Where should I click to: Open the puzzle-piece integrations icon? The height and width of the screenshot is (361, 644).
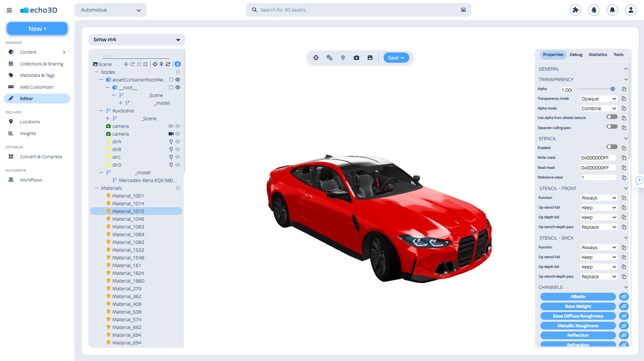click(x=575, y=10)
